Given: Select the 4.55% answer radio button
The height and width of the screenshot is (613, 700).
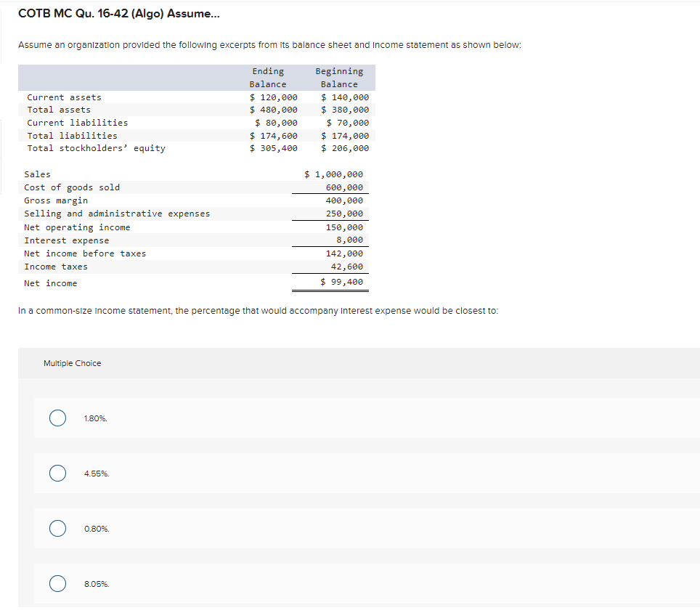Looking at the screenshot, I should coord(57,473).
